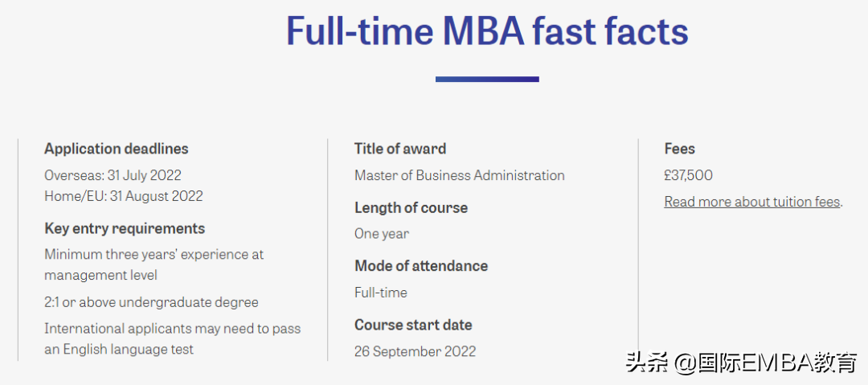
Task: Select the Master of Business Administration text
Action: point(459,175)
